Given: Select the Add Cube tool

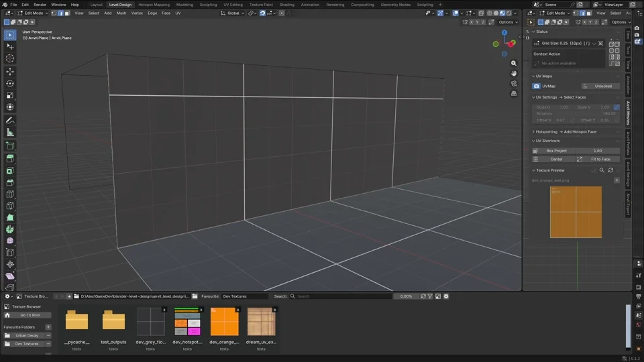Looking at the screenshot, I should 10,145.
